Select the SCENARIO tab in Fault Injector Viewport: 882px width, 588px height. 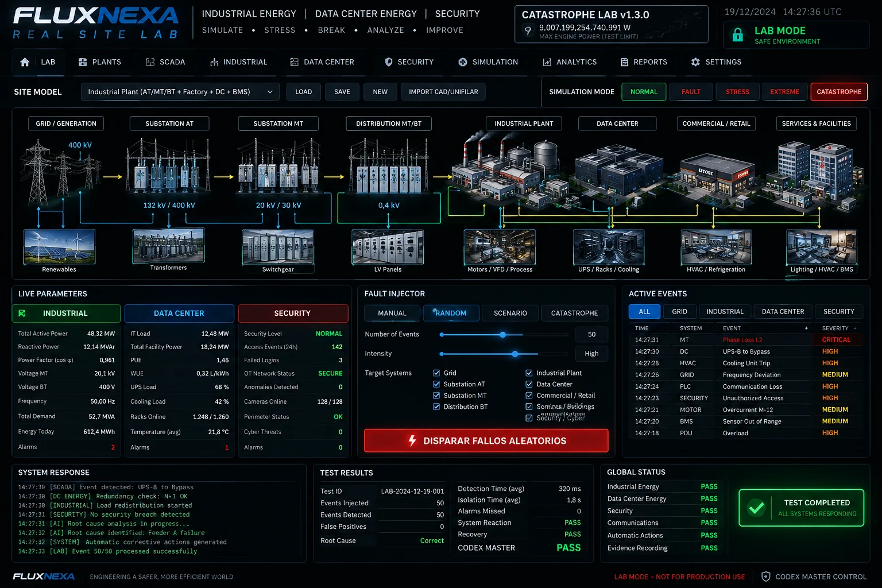510,313
